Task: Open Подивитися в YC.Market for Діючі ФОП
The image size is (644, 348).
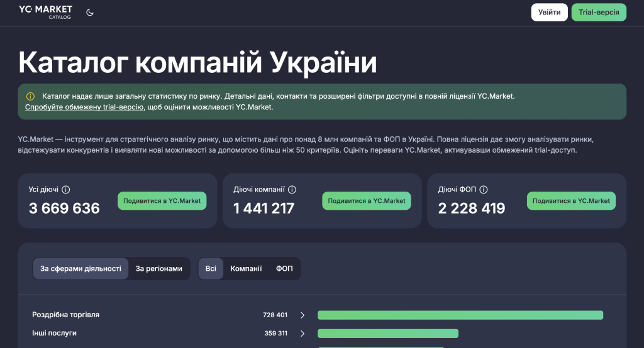Action: 571,200
